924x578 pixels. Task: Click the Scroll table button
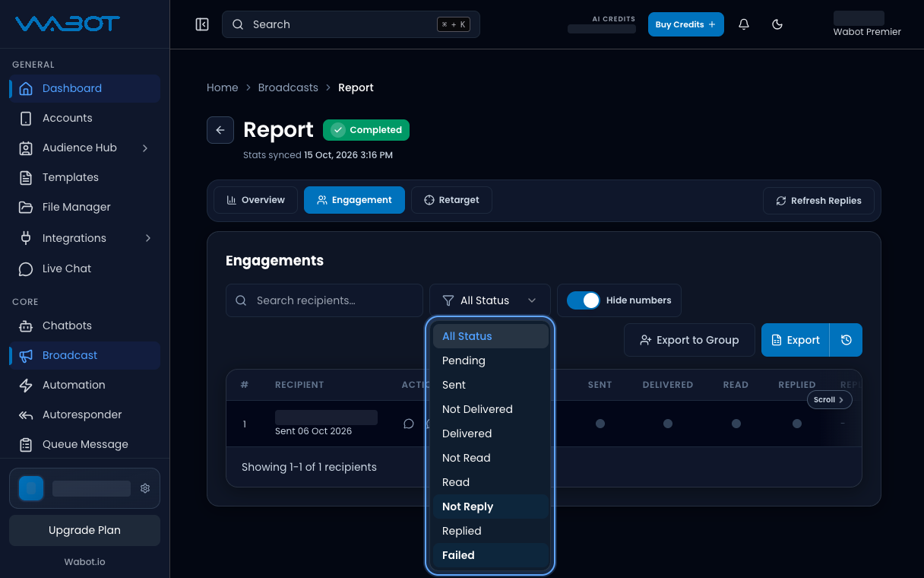click(829, 399)
